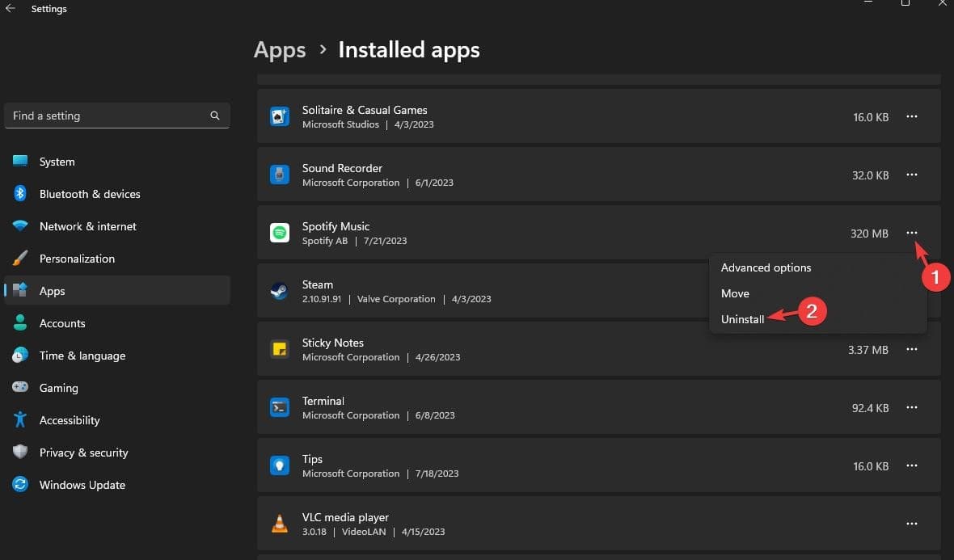Click the Steam app name
Screen dimensions: 954x560
tap(318, 284)
